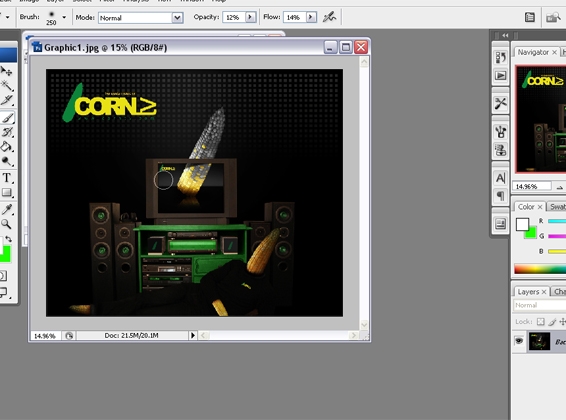Viewport: 566px width, 420px height.
Task: Click the green background color in toolbox
Action: point(6,254)
